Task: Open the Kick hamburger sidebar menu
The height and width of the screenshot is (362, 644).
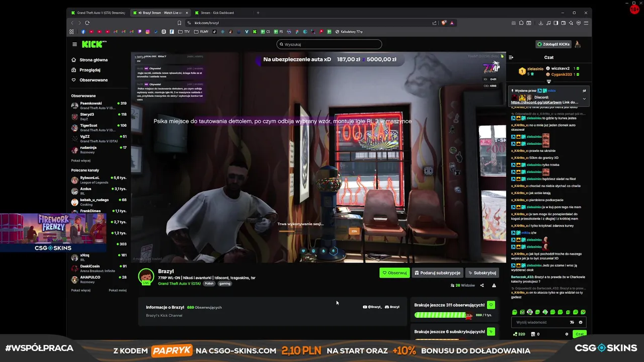Action: pos(74,44)
